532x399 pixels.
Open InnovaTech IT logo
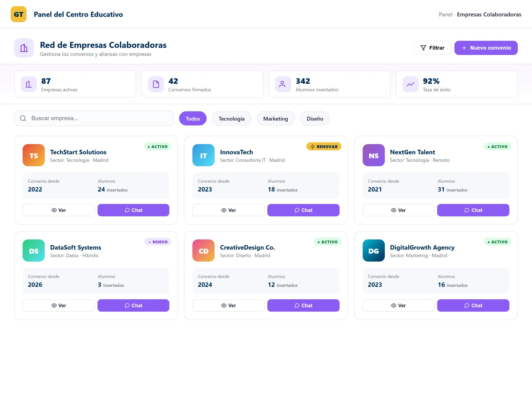[x=203, y=155]
